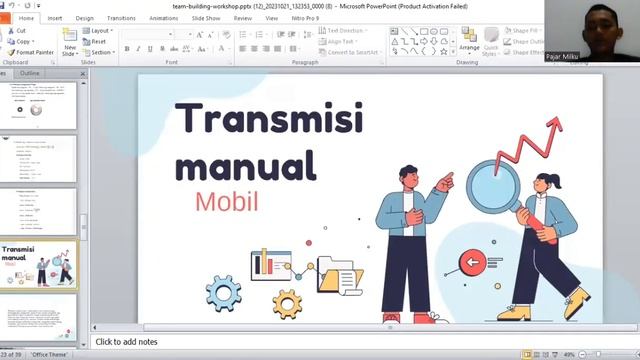Toggle strikethrough formatting
Screen dimensions: 640x360
174,49
